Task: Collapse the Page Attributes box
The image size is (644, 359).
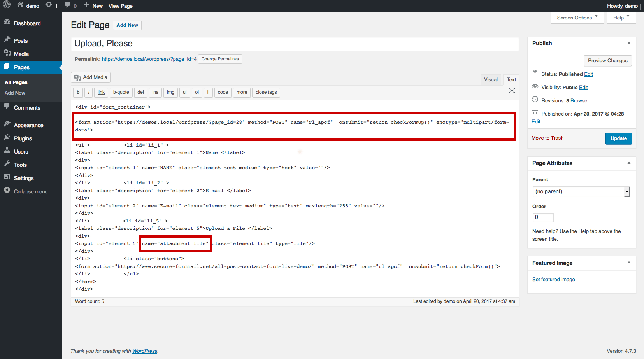Action: coord(629,163)
